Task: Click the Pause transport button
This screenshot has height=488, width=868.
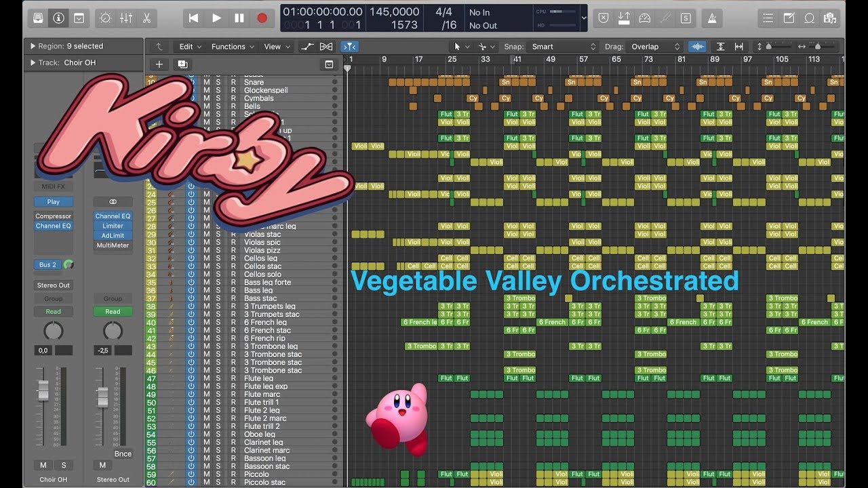Action: click(x=239, y=18)
